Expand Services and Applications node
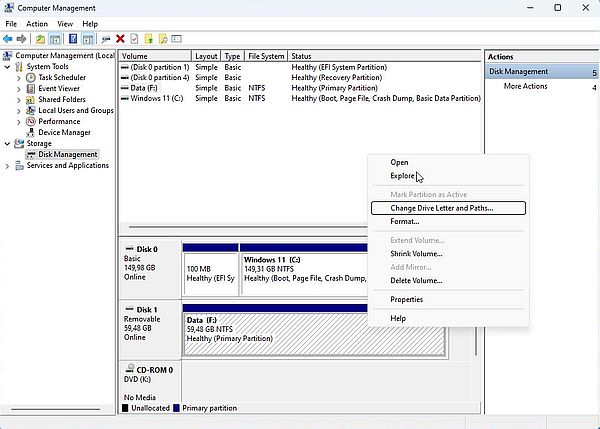This screenshot has height=429, width=600. coord(8,166)
